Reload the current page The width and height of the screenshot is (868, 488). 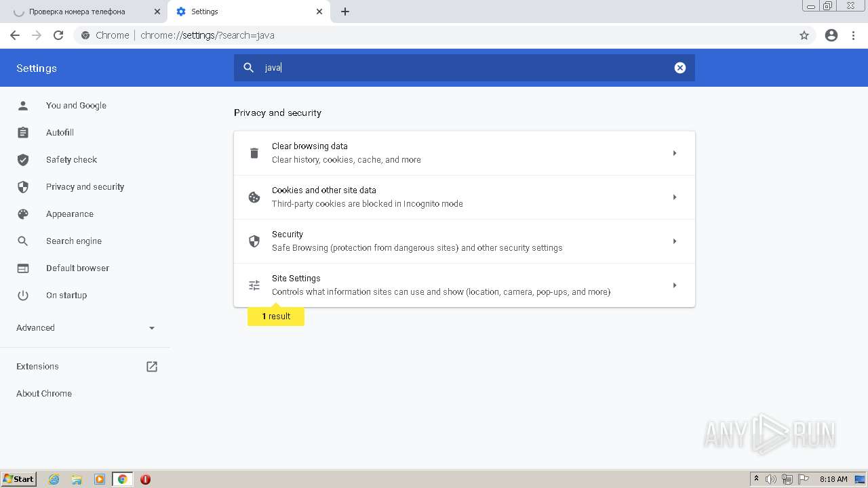coord(58,35)
